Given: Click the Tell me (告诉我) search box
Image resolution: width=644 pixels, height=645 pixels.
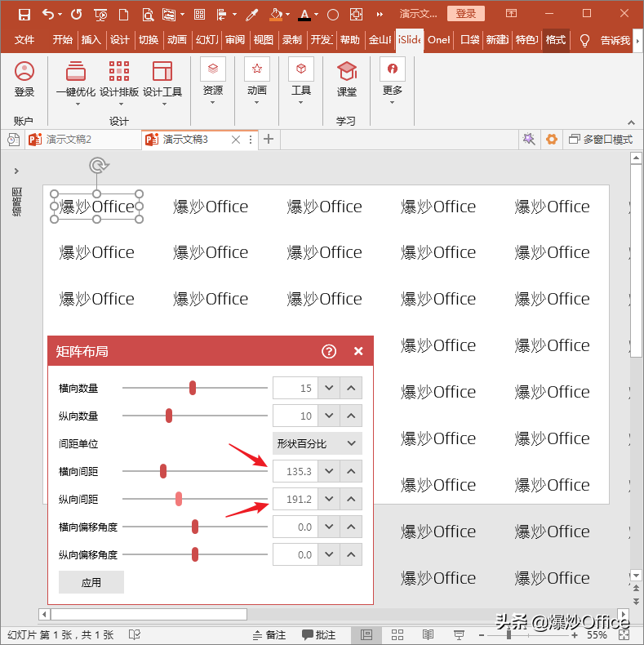Looking at the screenshot, I should (x=615, y=40).
